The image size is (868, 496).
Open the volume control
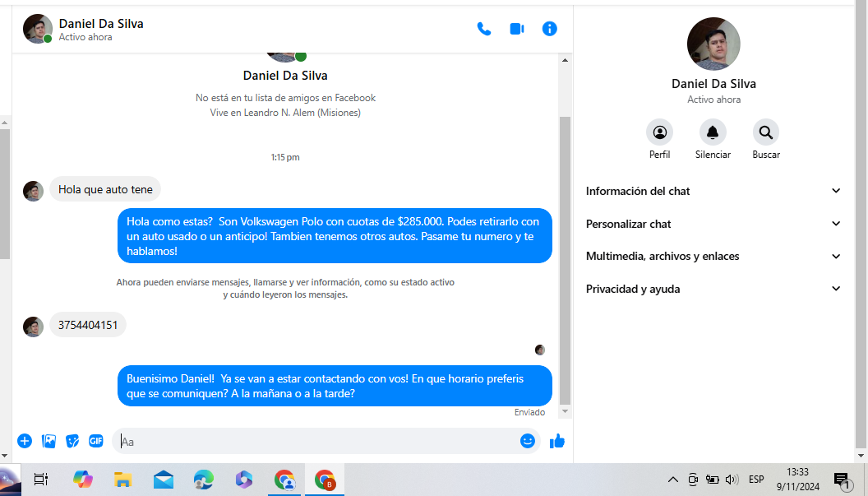point(732,480)
